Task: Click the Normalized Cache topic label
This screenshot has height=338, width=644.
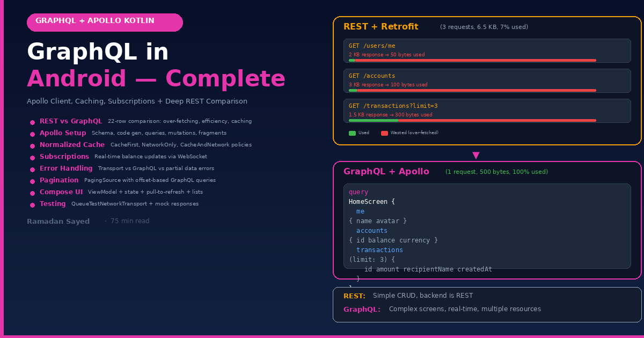Action: [72, 145]
